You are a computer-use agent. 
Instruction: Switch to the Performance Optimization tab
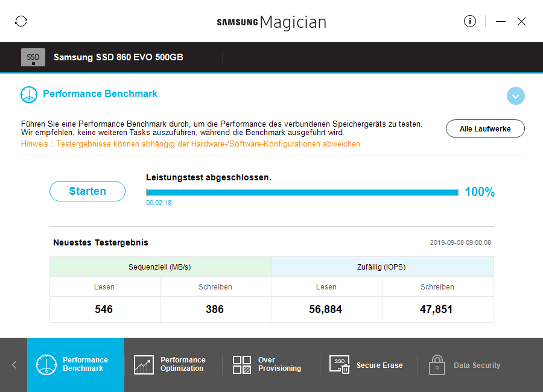pyautogui.click(x=183, y=364)
